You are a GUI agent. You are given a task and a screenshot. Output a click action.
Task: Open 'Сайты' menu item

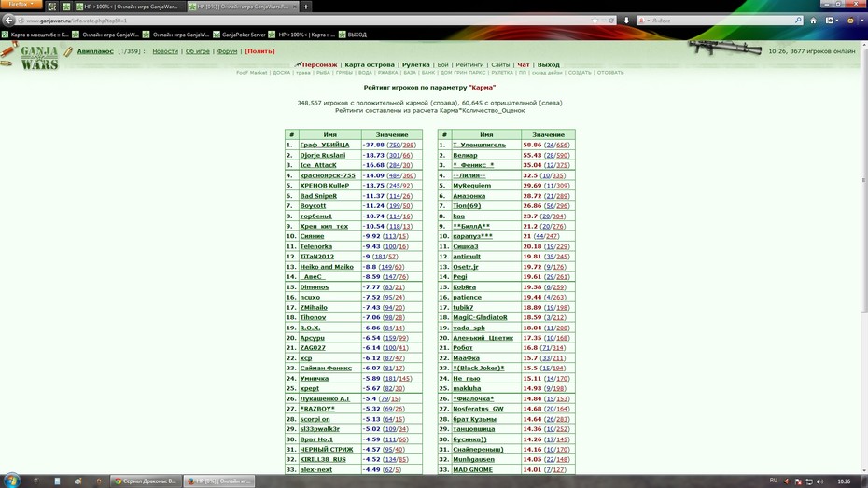point(500,64)
